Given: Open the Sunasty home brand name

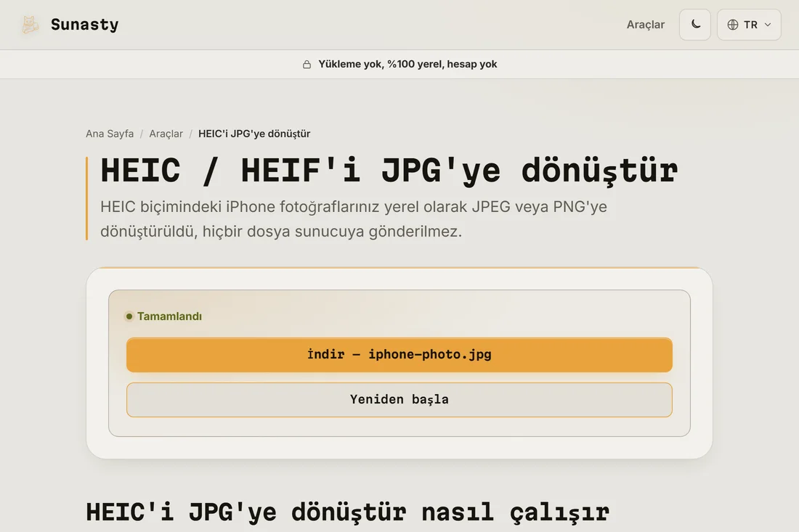Looking at the screenshot, I should [x=84, y=25].
